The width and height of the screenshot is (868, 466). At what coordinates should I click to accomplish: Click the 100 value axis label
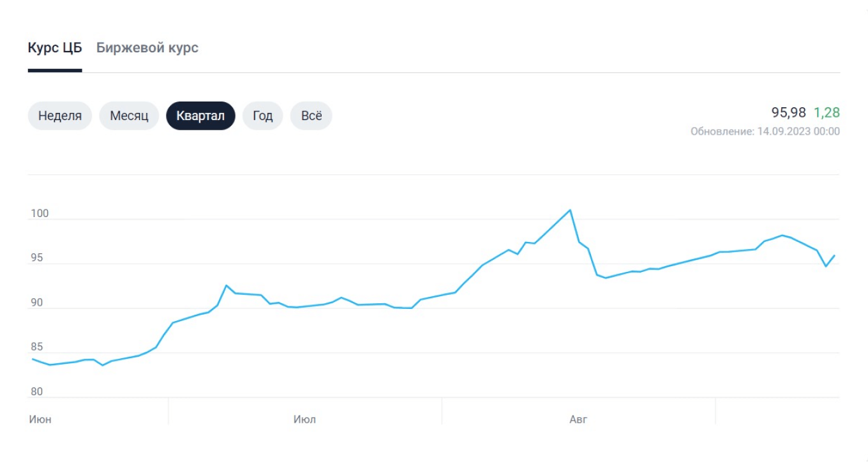coord(40,214)
